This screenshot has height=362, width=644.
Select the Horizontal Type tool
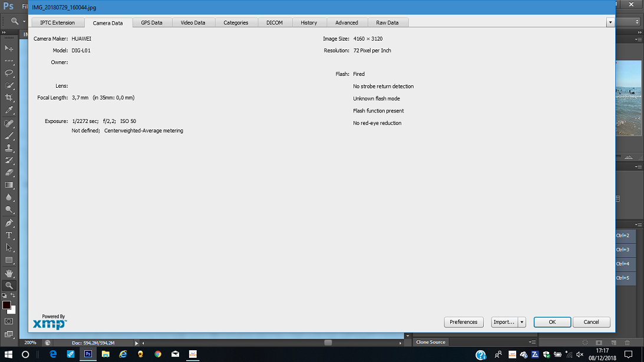(9, 235)
